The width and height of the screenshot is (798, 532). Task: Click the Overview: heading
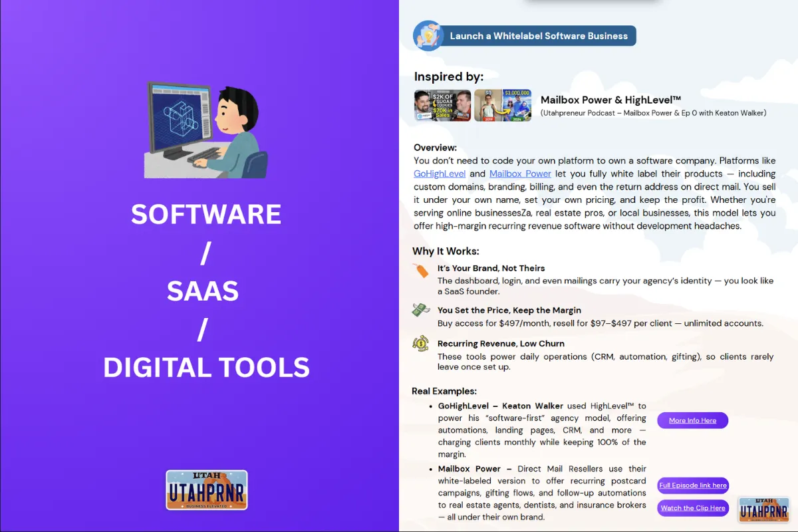tap(436, 148)
